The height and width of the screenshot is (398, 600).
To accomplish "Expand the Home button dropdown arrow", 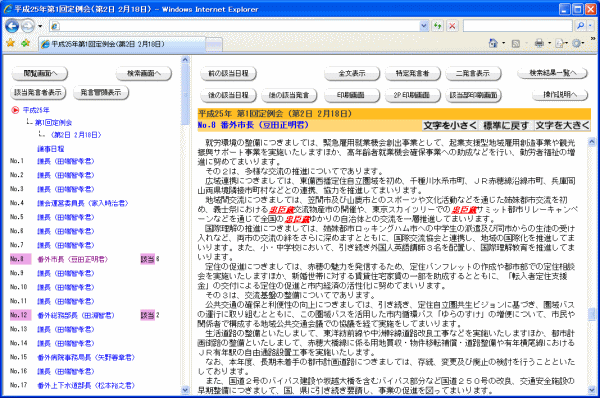I will pyautogui.click(x=504, y=43).
